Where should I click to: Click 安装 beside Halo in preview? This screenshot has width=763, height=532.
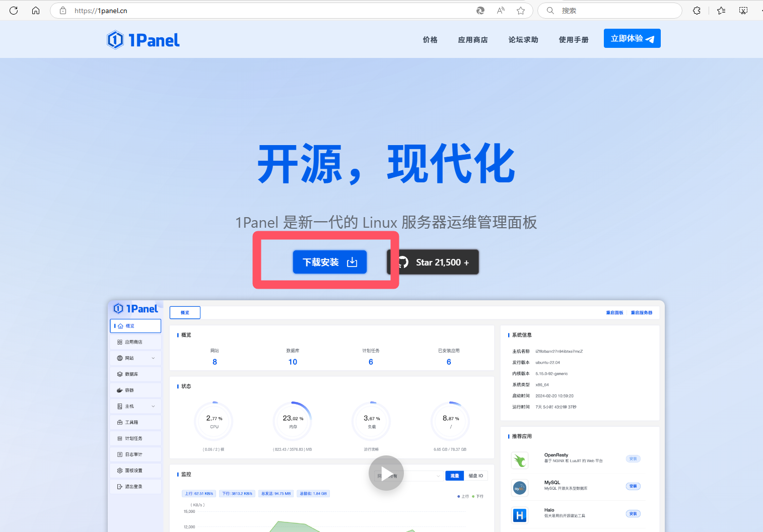633,514
